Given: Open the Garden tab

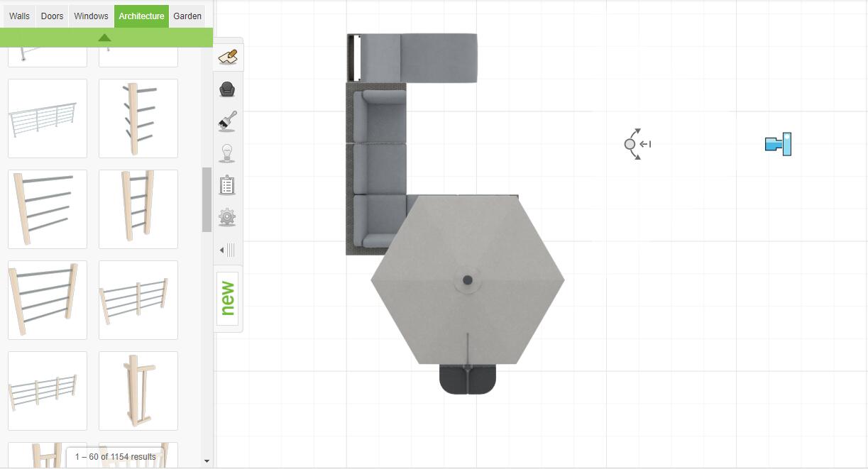Looking at the screenshot, I should (187, 16).
